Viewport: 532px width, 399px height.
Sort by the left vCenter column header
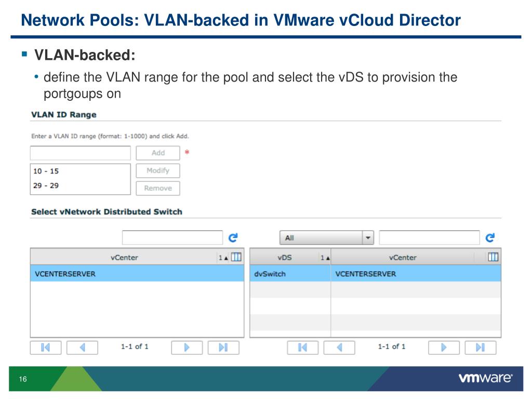click(x=124, y=258)
